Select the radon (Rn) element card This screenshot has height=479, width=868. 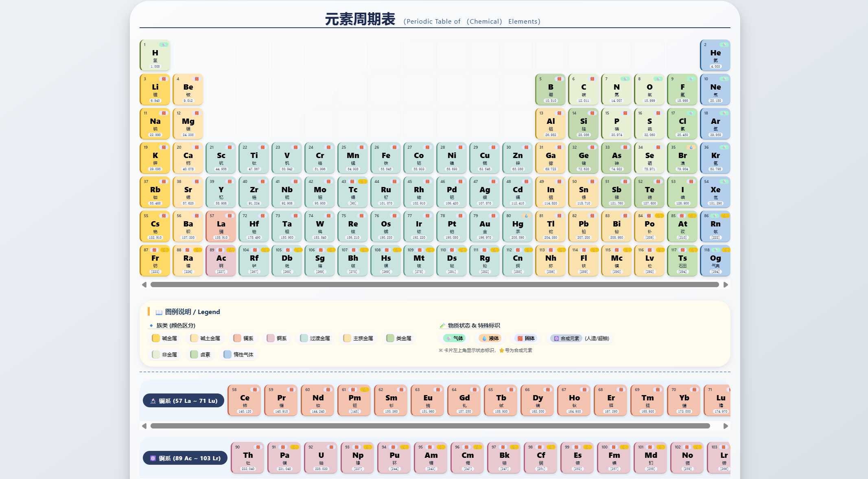715,226
